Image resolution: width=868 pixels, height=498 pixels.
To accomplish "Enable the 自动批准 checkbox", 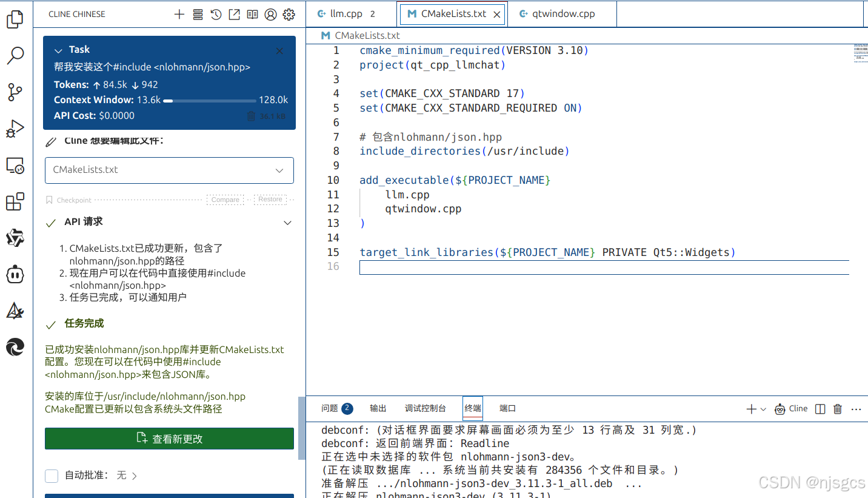I will [52, 476].
